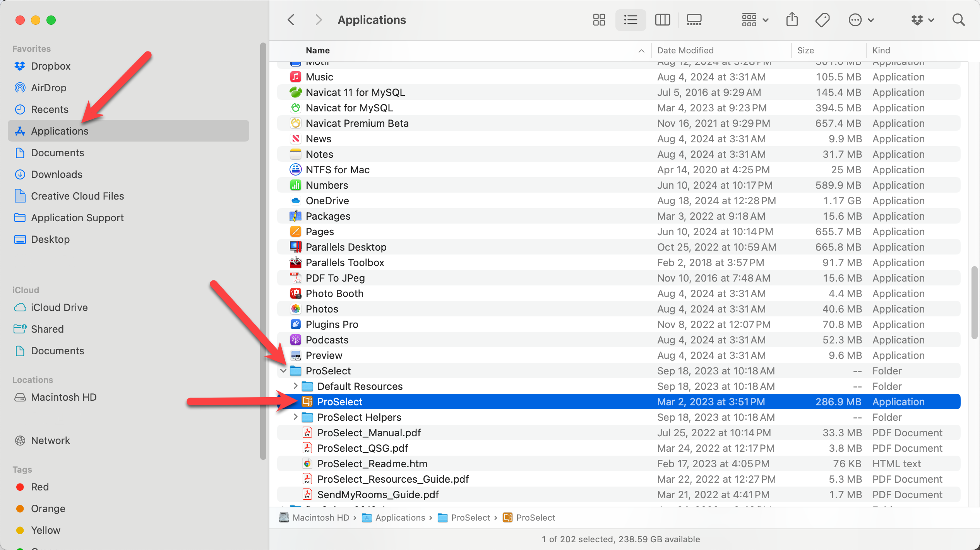The image size is (980, 550).
Task: Select the Red tag in sidebar
Action: point(39,487)
